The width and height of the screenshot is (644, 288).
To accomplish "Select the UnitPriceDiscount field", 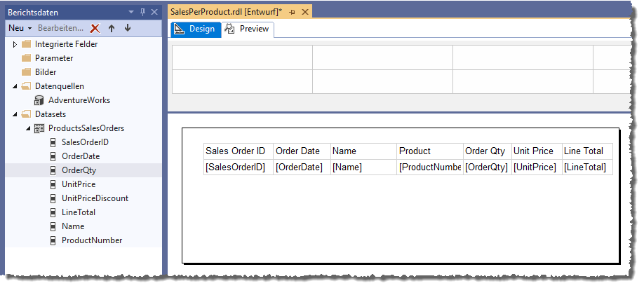I will (95, 198).
